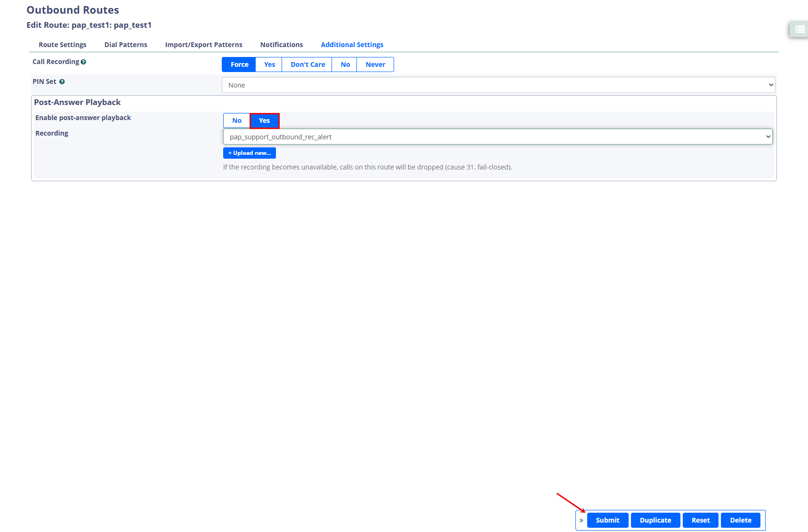Enable post-answer playback with Yes
Screen dimensions: 808x532
264,121
